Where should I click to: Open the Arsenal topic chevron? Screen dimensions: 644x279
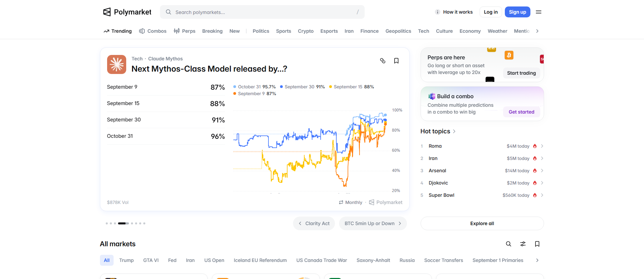coord(542,171)
